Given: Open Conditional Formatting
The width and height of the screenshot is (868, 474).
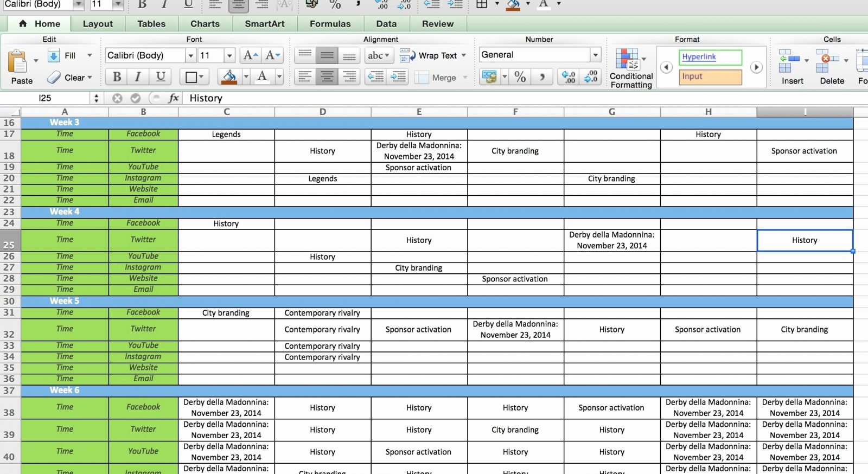Looking at the screenshot, I should point(631,68).
